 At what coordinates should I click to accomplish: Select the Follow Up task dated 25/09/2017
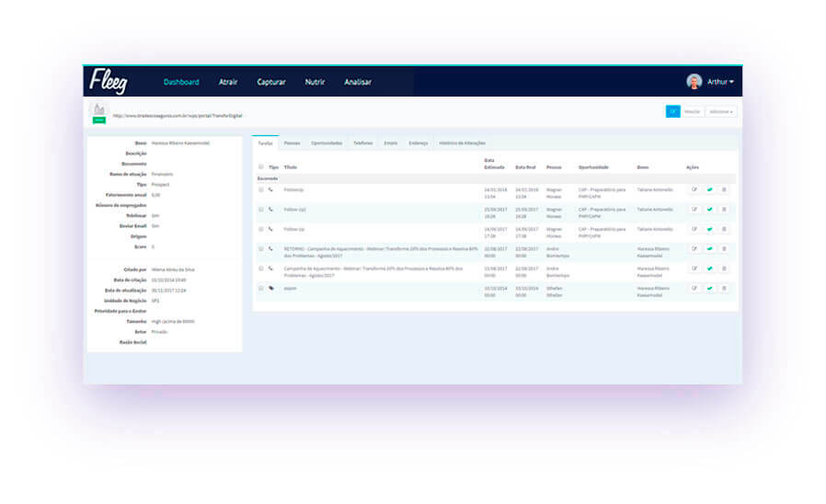[x=260, y=210]
